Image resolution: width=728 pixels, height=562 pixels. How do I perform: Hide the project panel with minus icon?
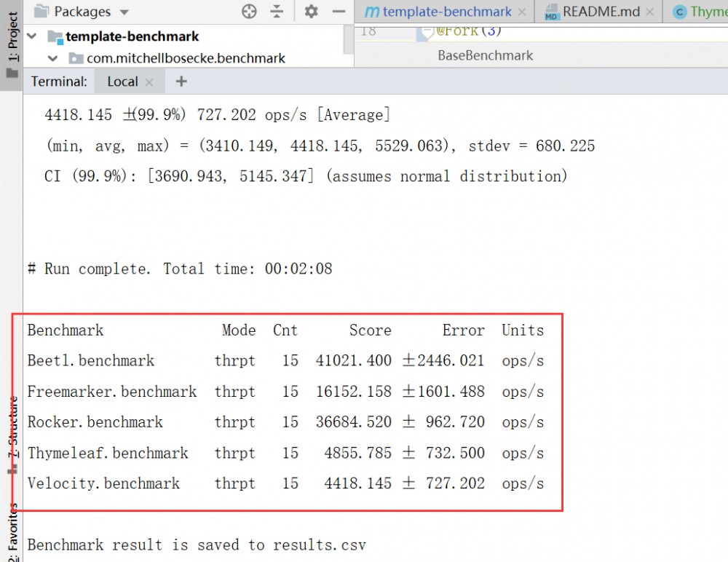[x=339, y=11]
